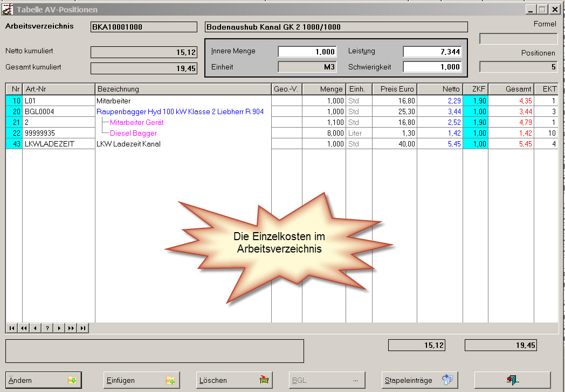Click the exit door icon button
Viewport: 565px width, 392px height.
tap(512, 380)
